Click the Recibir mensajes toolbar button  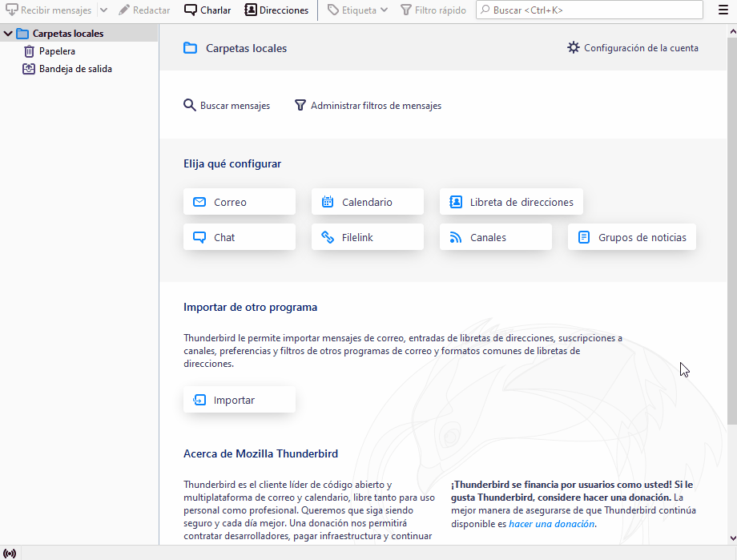tap(49, 10)
